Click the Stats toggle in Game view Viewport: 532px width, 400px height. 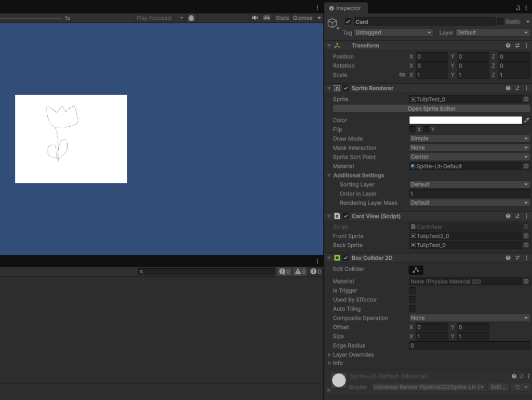pyautogui.click(x=282, y=18)
